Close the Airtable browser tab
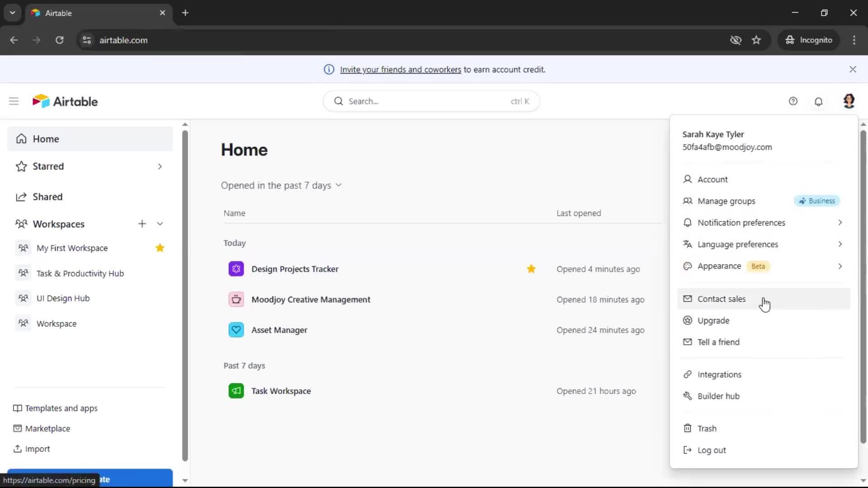The image size is (868, 488). pyautogui.click(x=162, y=13)
